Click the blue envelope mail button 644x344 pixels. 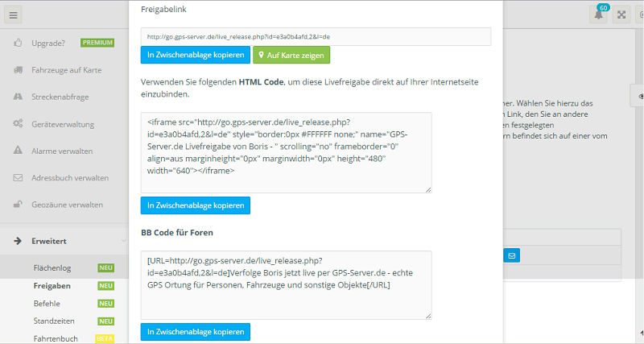[512, 255]
